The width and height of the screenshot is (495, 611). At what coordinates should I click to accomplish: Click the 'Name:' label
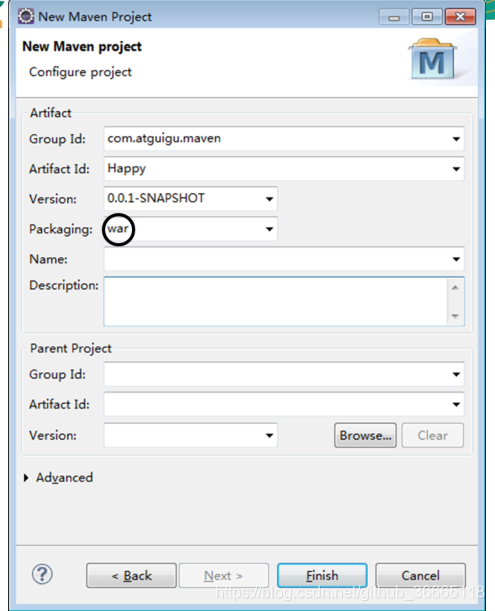click(x=48, y=259)
